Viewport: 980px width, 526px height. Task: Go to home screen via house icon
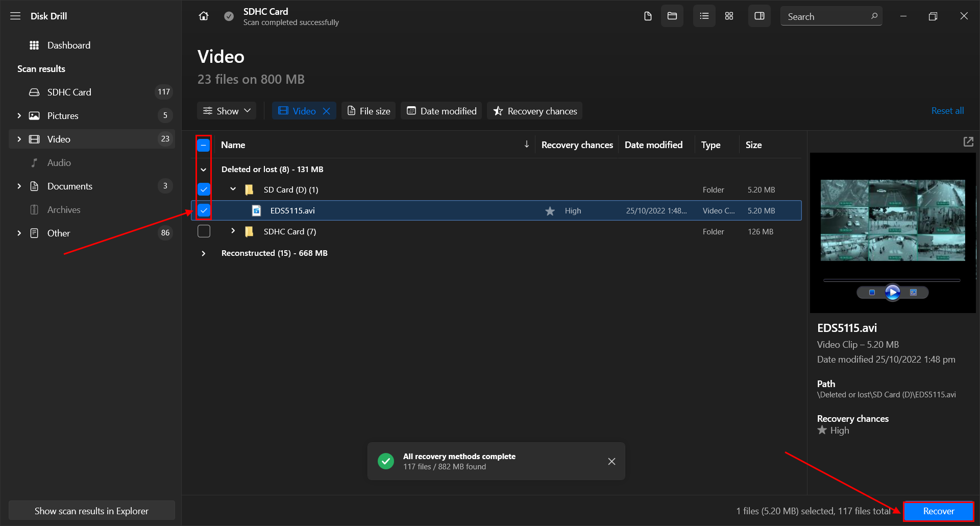(x=204, y=16)
